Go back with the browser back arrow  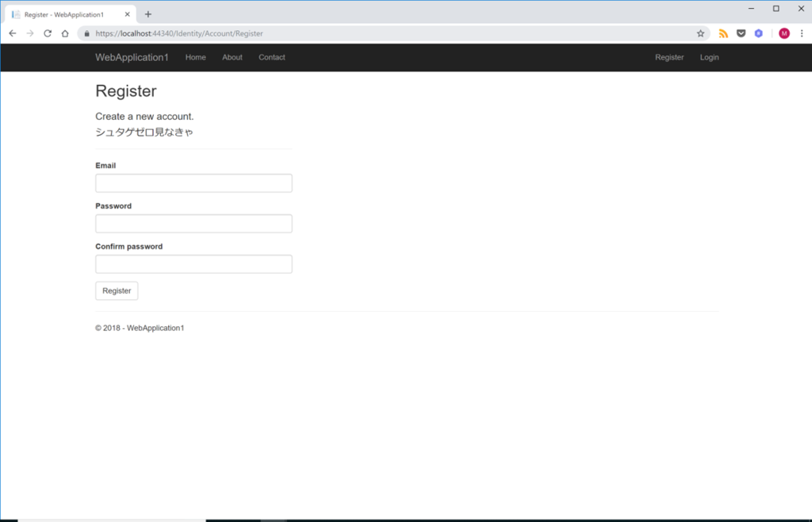(x=13, y=33)
